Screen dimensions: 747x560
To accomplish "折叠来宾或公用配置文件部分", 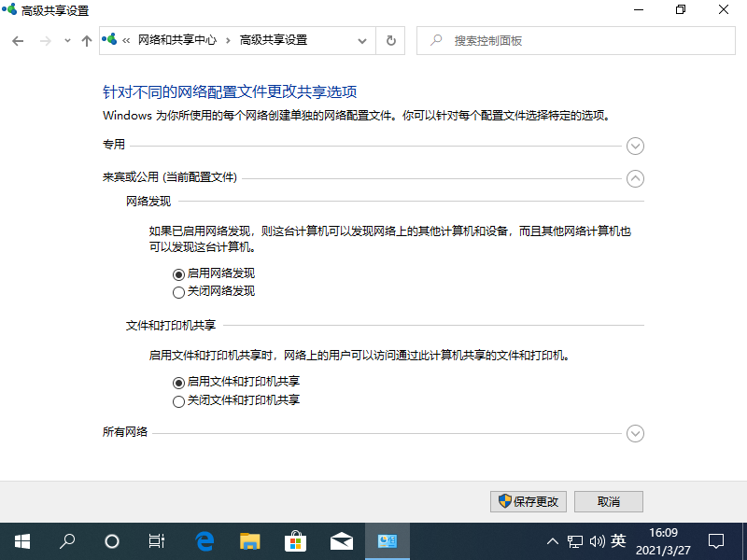I will [x=635, y=178].
